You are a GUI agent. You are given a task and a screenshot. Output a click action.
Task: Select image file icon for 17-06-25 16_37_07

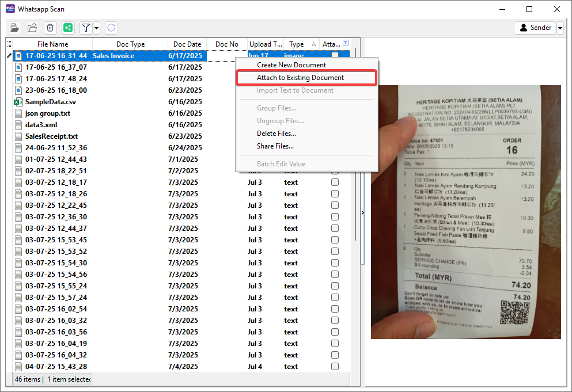[x=18, y=67]
